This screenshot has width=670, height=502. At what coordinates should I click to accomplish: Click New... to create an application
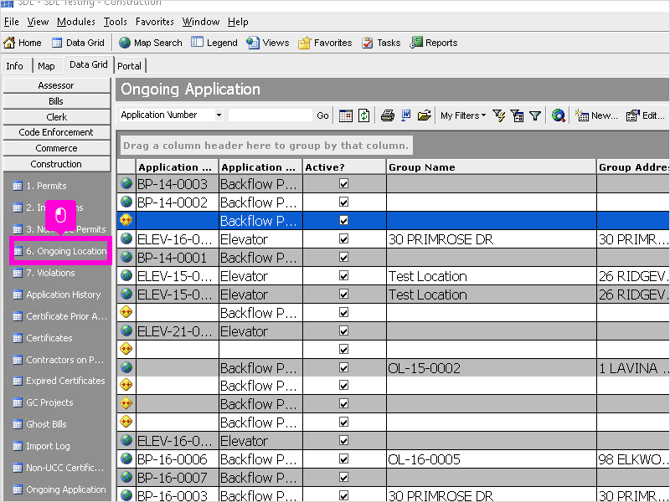596,115
